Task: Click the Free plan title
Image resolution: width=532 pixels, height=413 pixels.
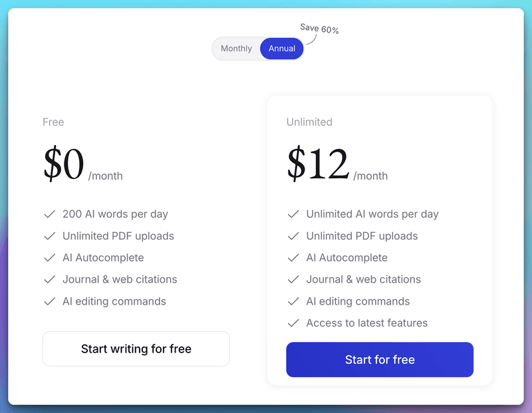Action: tap(53, 122)
